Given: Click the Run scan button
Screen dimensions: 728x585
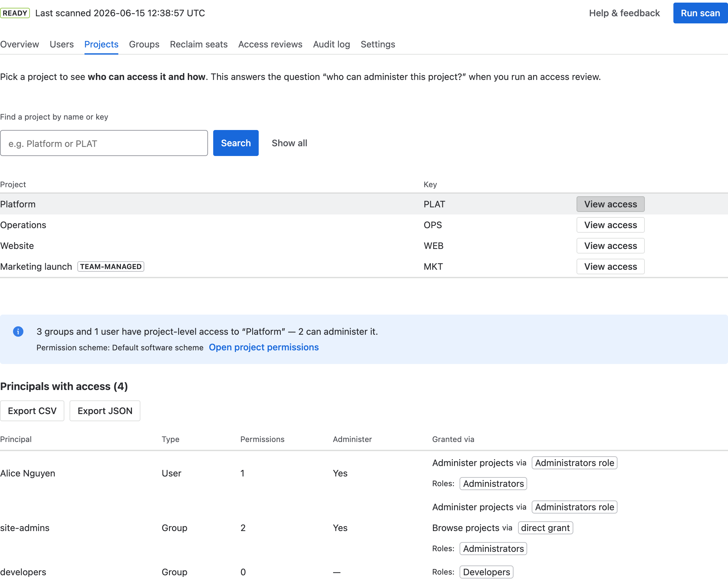Looking at the screenshot, I should tap(700, 13).
